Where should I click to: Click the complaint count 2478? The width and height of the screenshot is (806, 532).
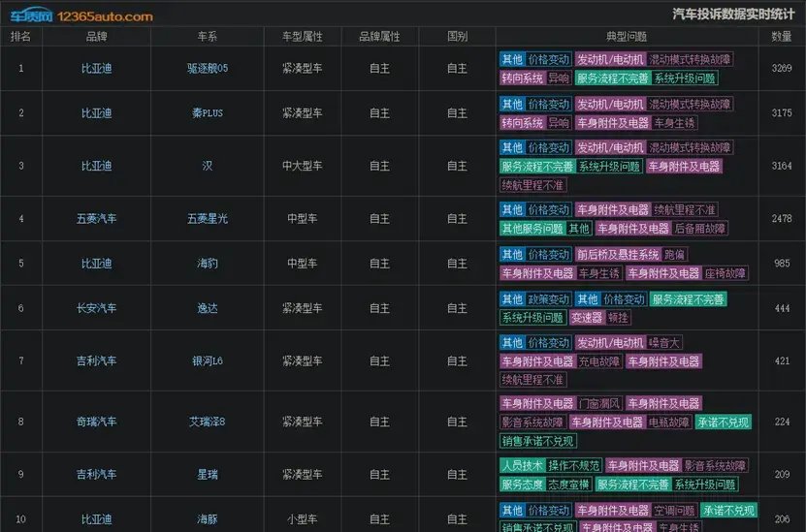click(x=782, y=219)
